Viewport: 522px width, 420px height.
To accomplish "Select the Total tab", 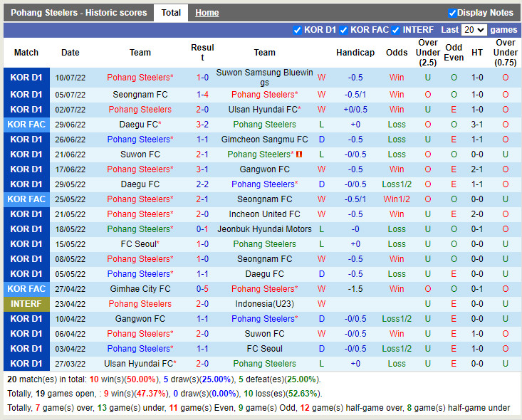I will click(x=171, y=13).
